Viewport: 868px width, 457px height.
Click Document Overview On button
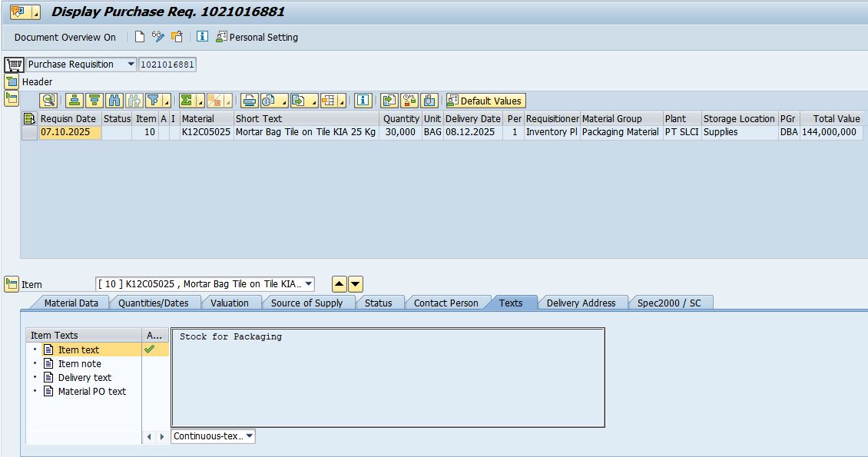(65, 37)
